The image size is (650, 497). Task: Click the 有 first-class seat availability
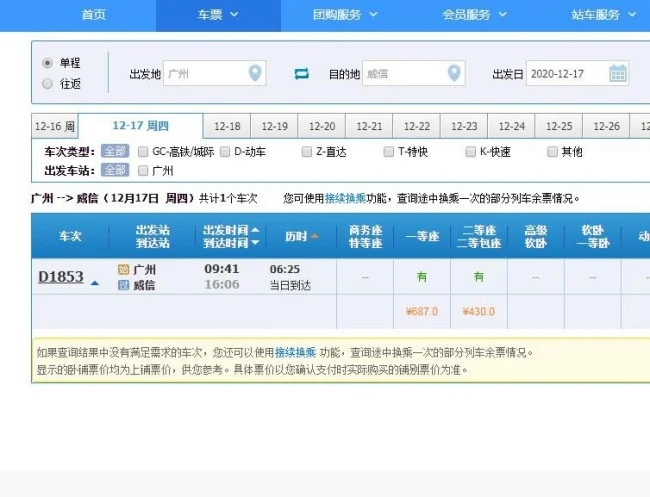[x=422, y=276]
